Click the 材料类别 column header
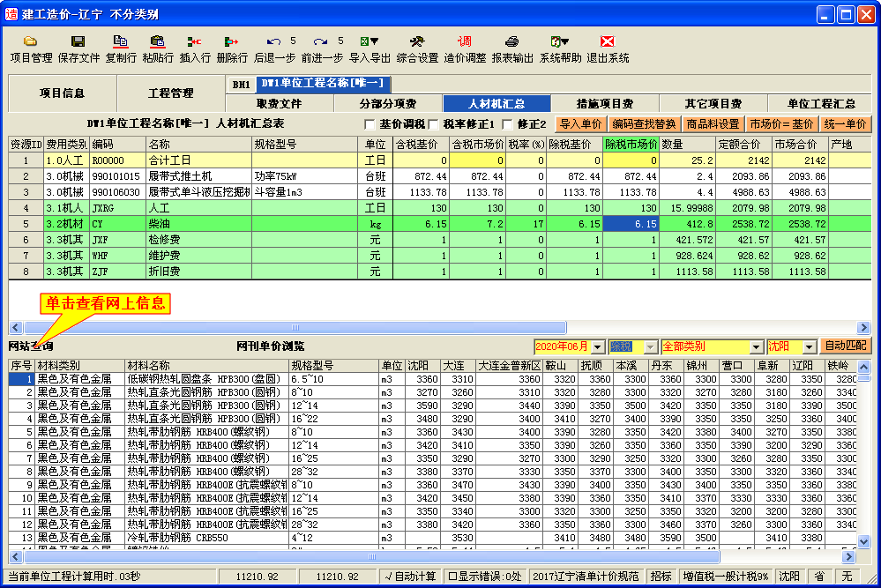Screen dimensions: 881x588 (x=79, y=366)
